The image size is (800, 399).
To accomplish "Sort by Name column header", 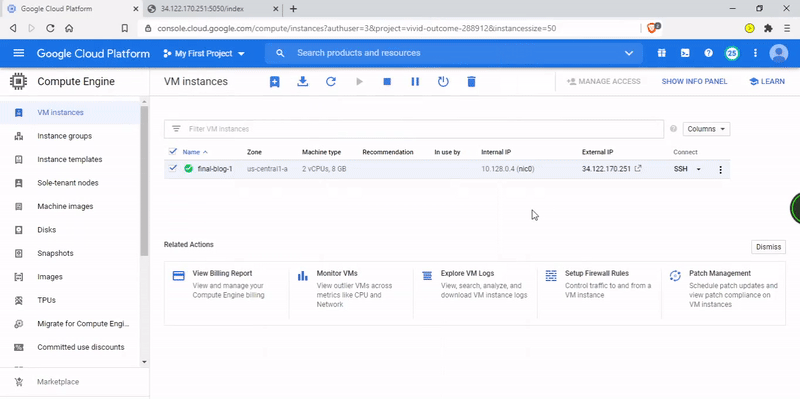I will tap(195, 152).
